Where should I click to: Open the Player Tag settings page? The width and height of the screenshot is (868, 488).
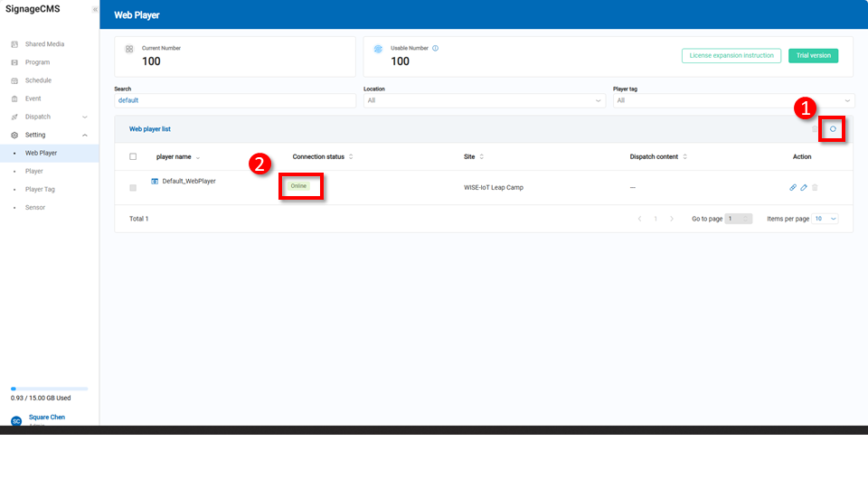pos(40,189)
